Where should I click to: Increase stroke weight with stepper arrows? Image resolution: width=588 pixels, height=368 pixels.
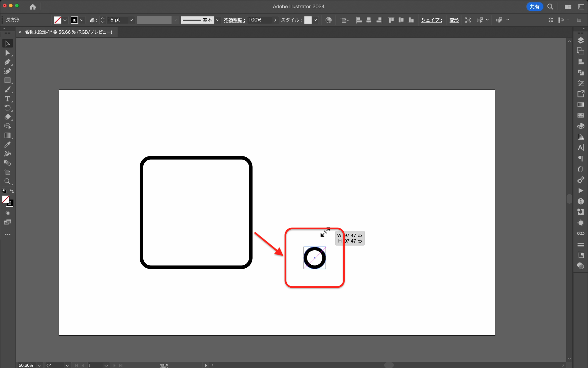[103, 18]
